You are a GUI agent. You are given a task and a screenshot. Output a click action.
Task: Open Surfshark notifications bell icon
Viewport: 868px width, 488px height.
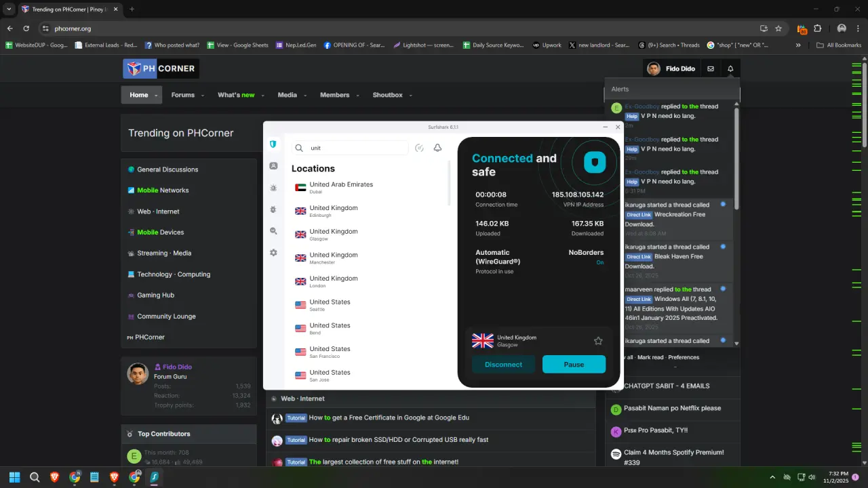[x=437, y=148]
